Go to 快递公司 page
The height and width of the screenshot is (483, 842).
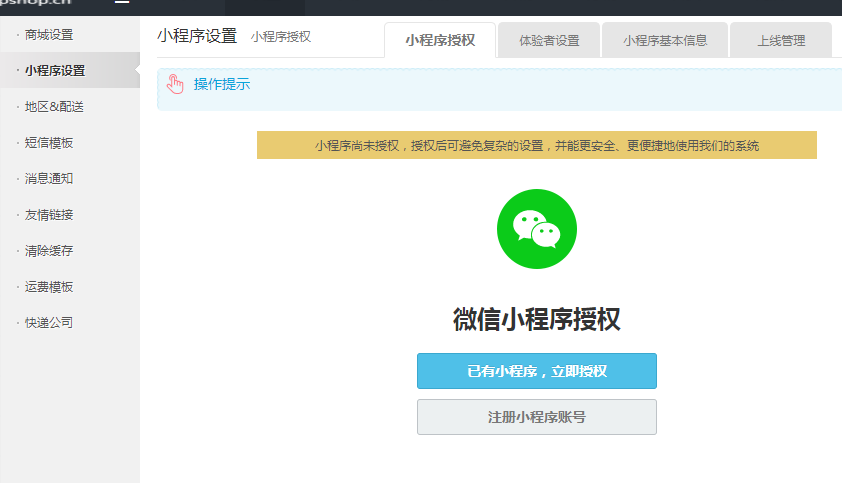point(49,323)
